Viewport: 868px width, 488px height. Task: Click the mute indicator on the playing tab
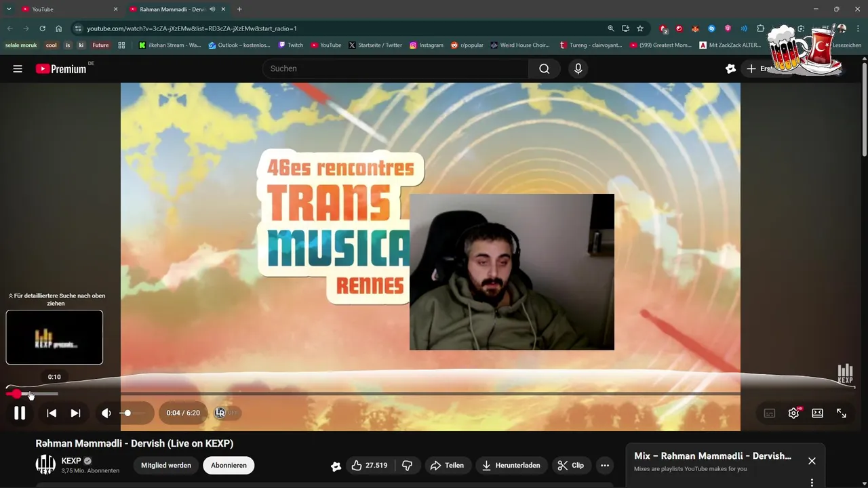(x=213, y=9)
